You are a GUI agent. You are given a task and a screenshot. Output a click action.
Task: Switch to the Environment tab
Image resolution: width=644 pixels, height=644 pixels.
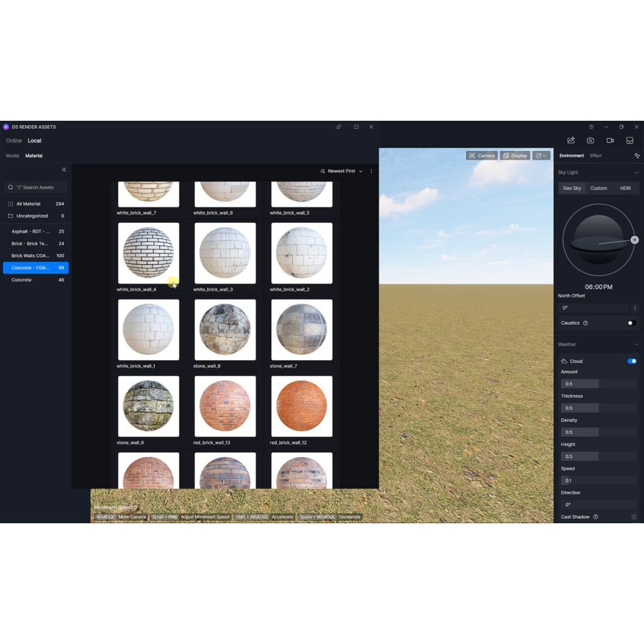click(x=571, y=156)
